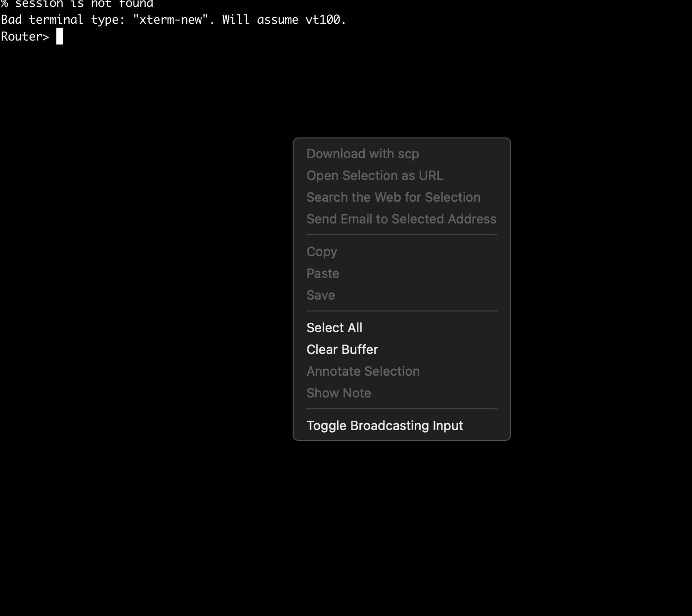Click Annotate Selection menu item
The width and height of the screenshot is (692, 616).
(363, 371)
